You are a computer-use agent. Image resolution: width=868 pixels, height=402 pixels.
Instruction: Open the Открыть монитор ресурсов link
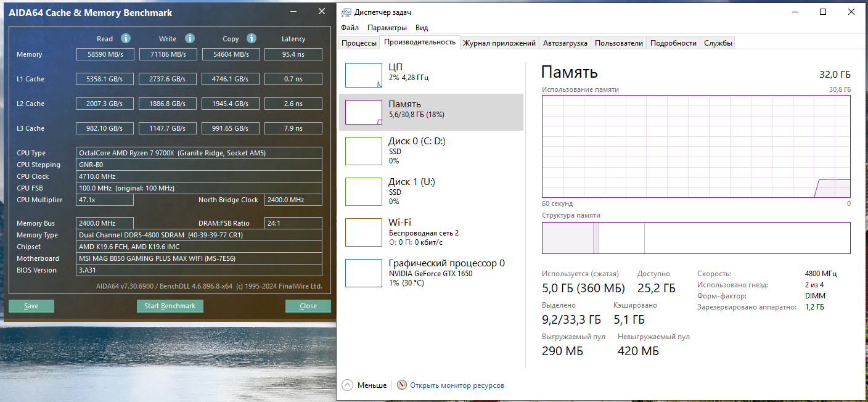click(457, 385)
